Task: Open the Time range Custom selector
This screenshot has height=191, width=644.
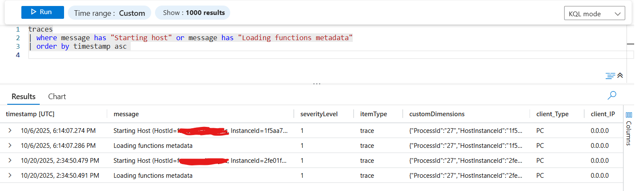Action: [109, 13]
